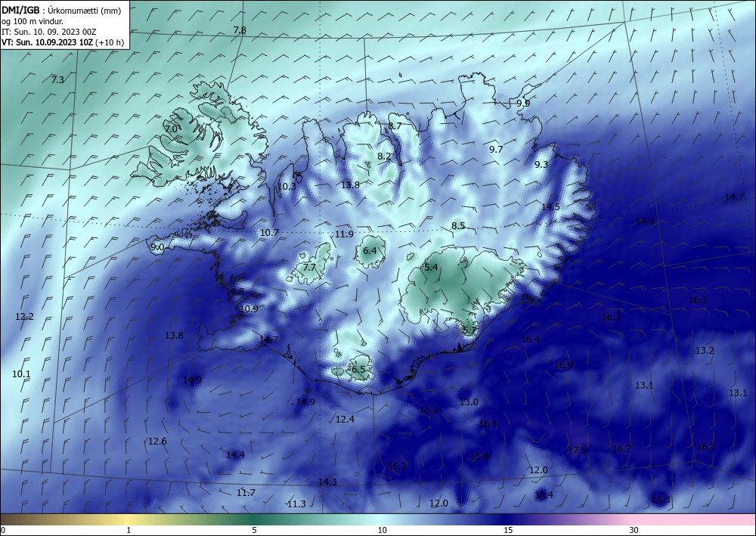The height and width of the screenshot is (536, 756).
Task: Pick the 14.8 value label
Action: (234, 292)
